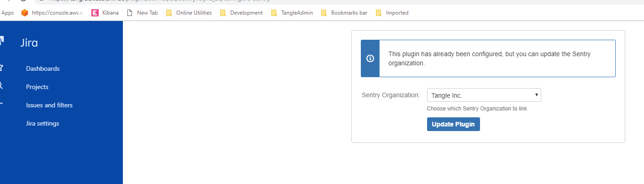Click the TangleAdmin folder icon
The height and width of the screenshot is (184, 644).
[274, 13]
